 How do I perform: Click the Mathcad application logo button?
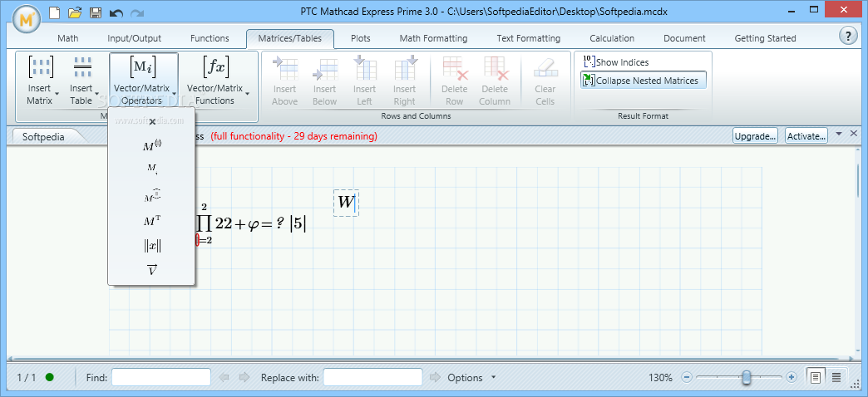point(25,21)
